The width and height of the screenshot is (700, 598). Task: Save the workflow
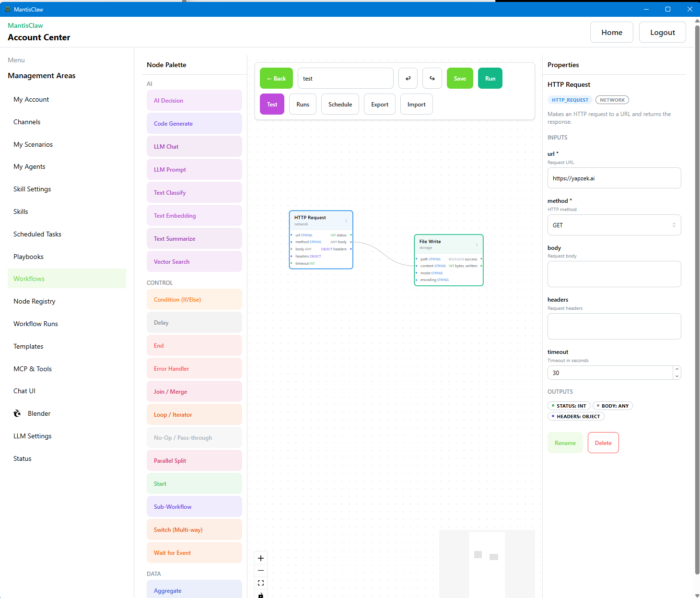pyautogui.click(x=460, y=78)
